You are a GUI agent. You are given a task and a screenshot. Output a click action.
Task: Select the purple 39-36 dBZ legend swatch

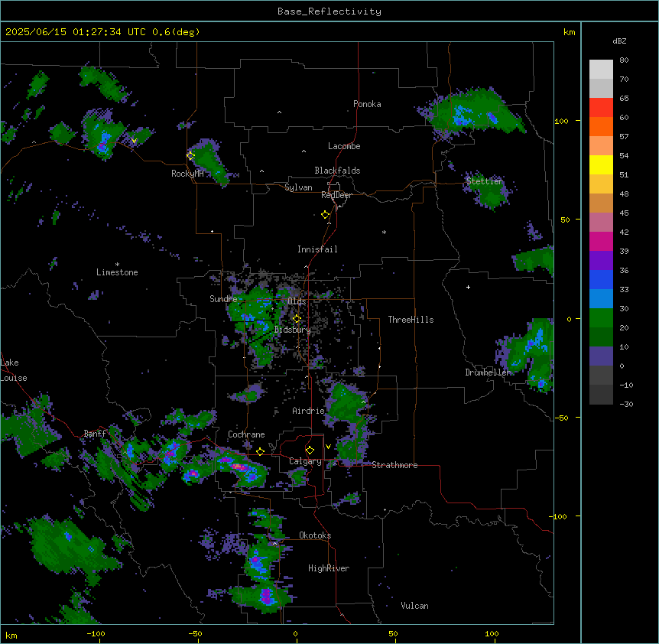click(601, 260)
